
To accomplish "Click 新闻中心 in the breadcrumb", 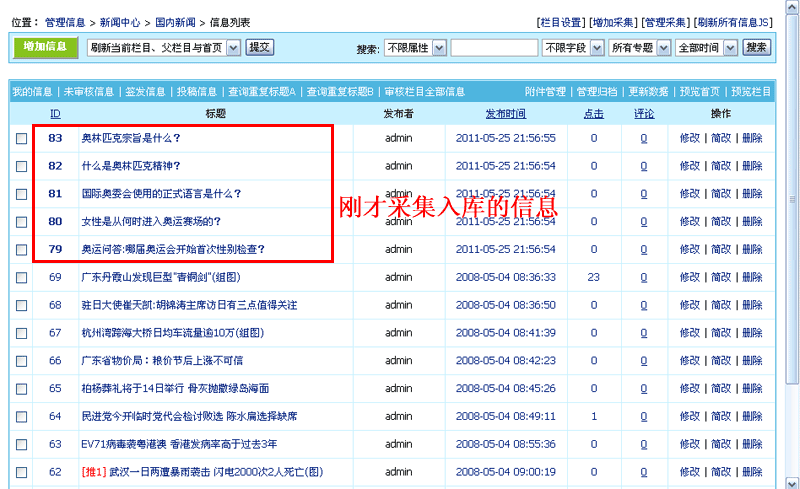I will click(120, 22).
